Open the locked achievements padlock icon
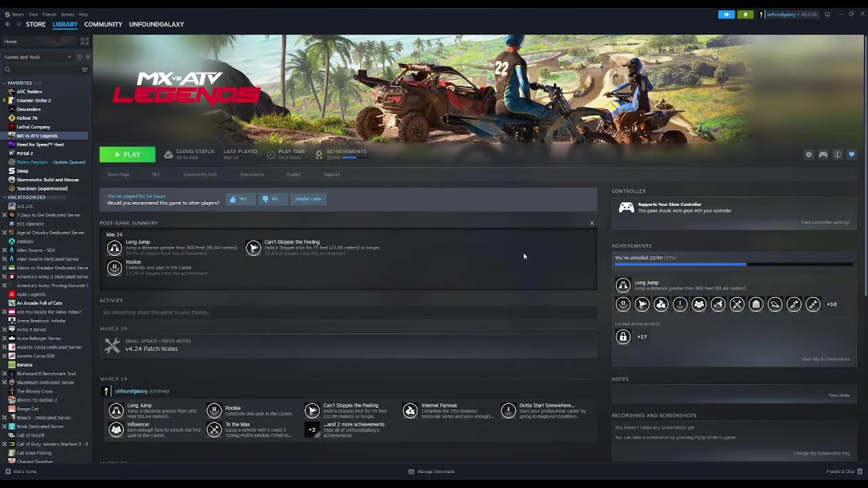 [x=623, y=337]
